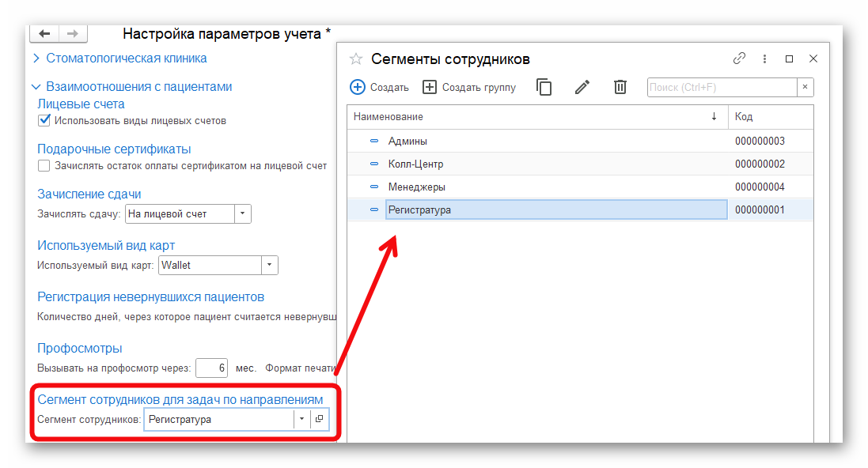868x468 pixels.
Task: Open the Сегмент сотрудников dropdown arrow
Action: point(301,420)
